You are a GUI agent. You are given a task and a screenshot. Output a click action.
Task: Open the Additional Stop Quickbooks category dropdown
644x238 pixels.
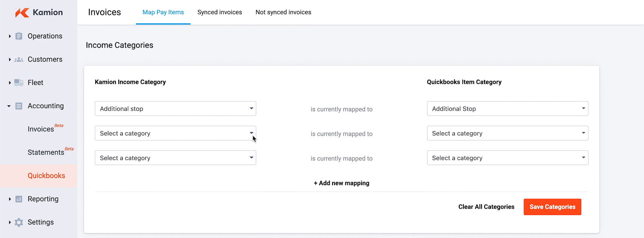508,109
